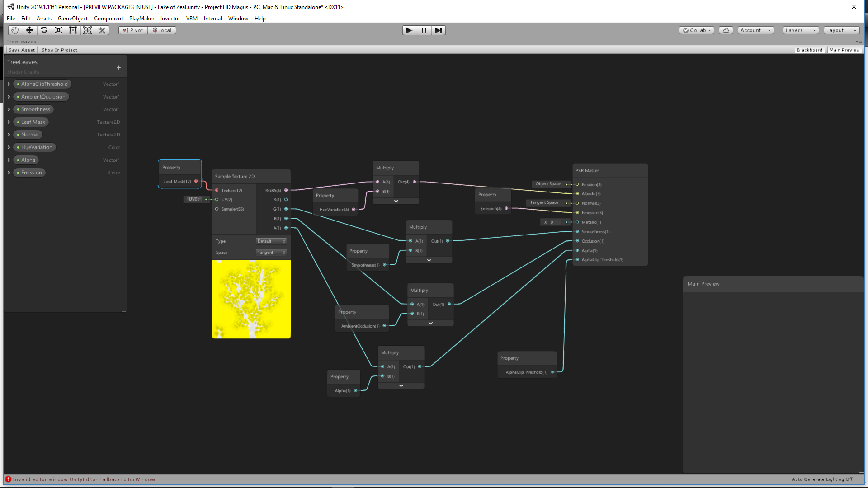Toggle Pivot handle position mode

point(133,30)
